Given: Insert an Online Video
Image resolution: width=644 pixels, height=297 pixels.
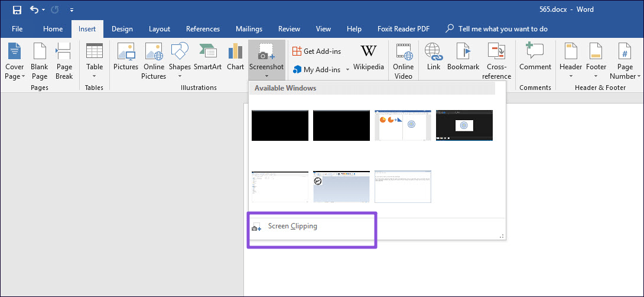Looking at the screenshot, I should pyautogui.click(x=404, y=61).
